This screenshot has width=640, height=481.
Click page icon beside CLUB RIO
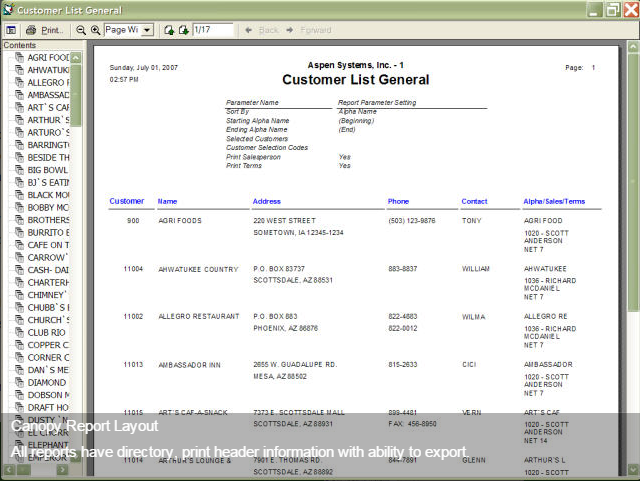coord(19,332)
